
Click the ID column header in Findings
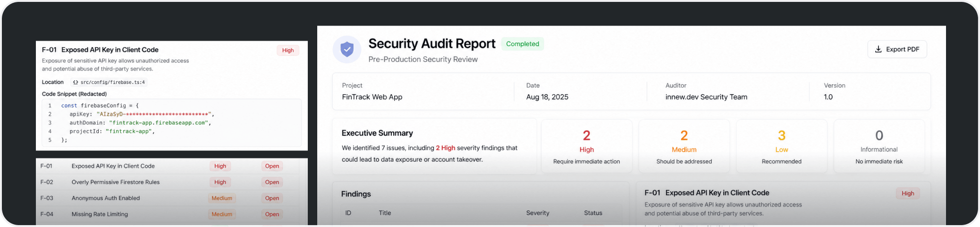348,213
